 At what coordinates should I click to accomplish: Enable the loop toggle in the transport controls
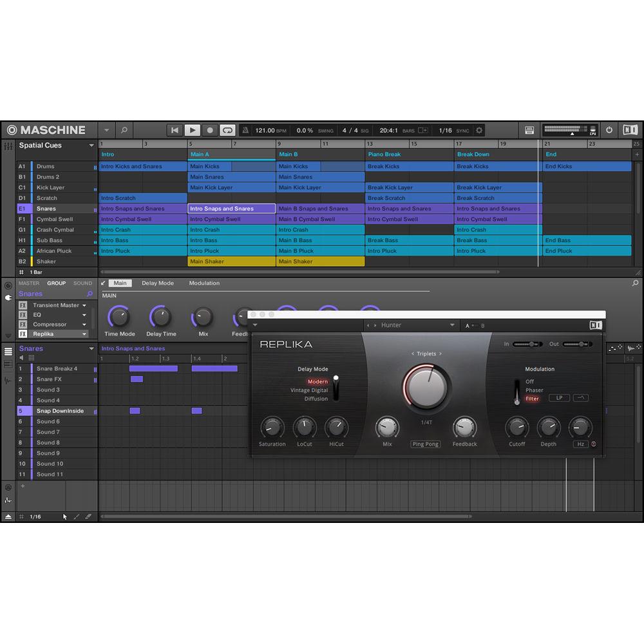click(x=227, y=130)
